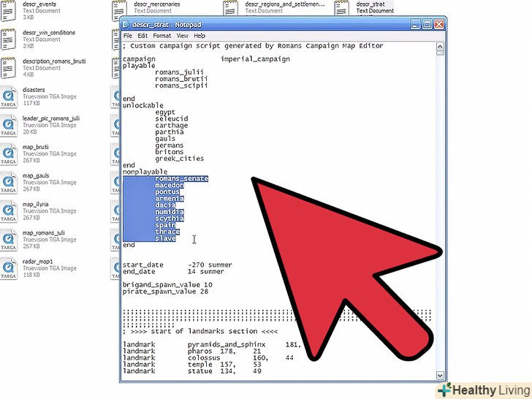Place cursor on greek_cities line
Screen dimensions: 532x399
(180, 159)
